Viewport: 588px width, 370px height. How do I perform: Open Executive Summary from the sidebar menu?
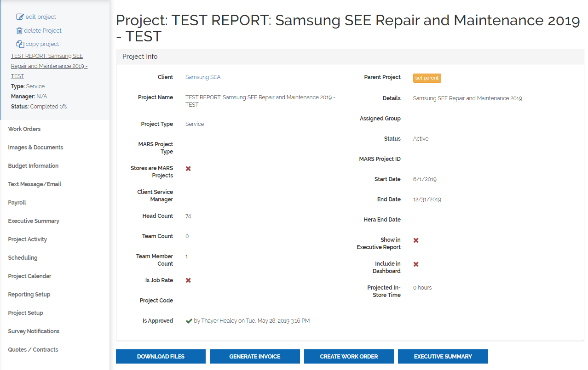pyautogui.click(x=34, y=221)
